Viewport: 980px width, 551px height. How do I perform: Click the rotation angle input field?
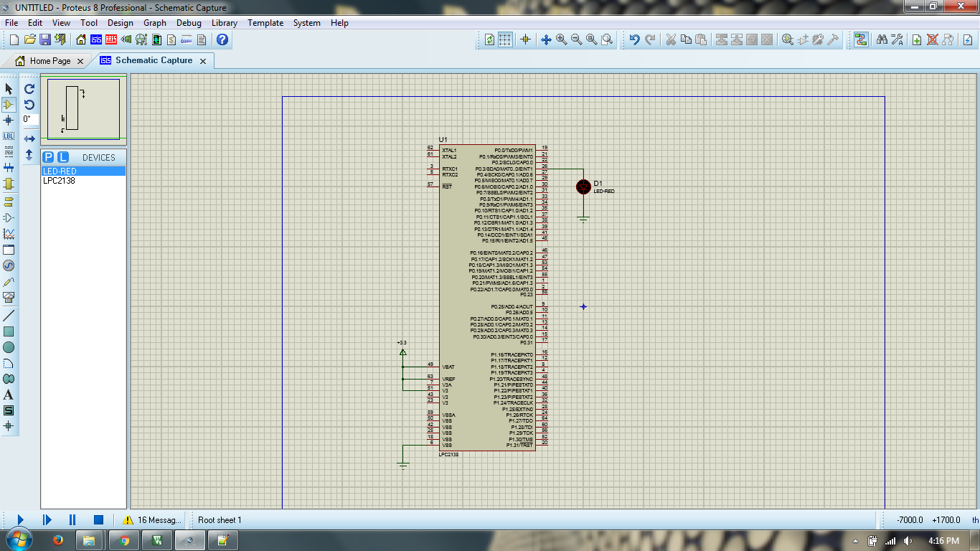pyautogui.click(x=29, y=120)
